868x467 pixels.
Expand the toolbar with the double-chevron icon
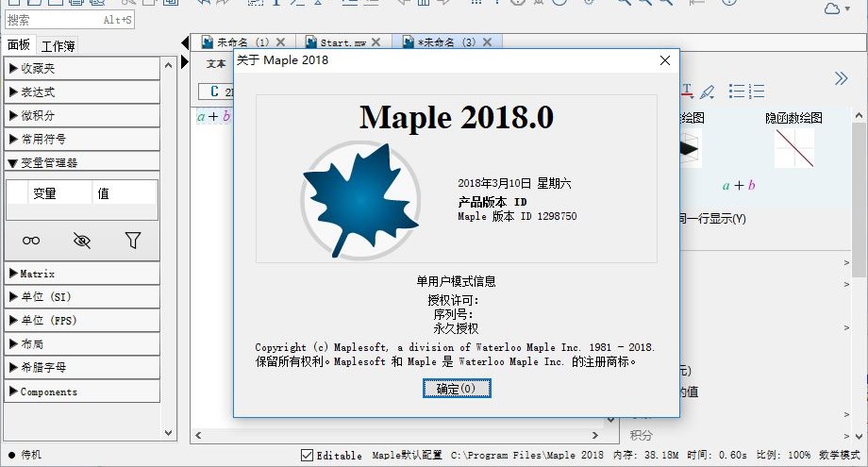841,78
